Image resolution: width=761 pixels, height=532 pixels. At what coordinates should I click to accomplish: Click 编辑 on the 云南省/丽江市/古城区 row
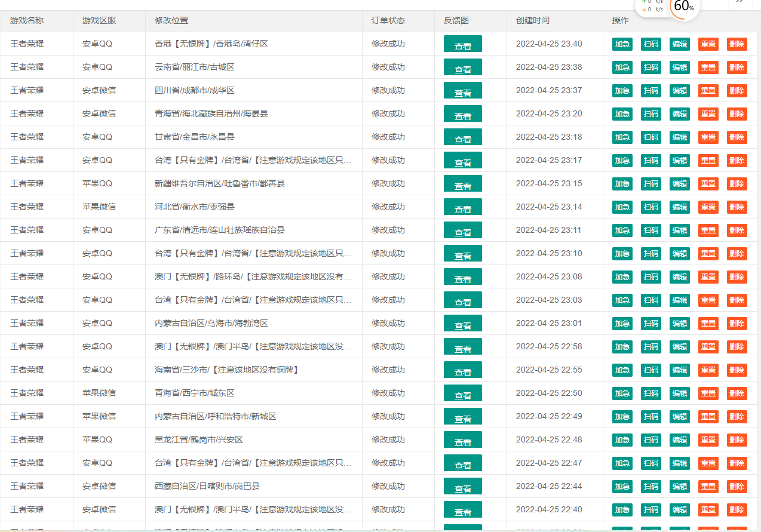pos(679,67)
